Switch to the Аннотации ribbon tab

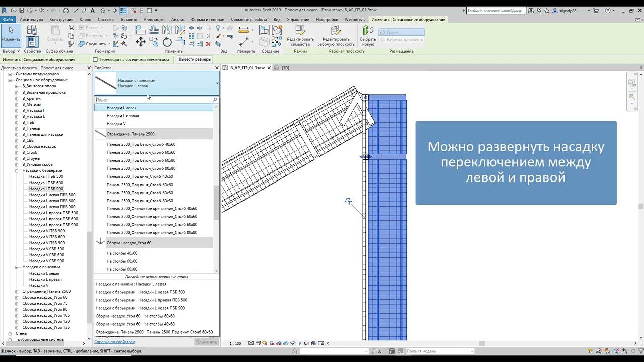154,19
